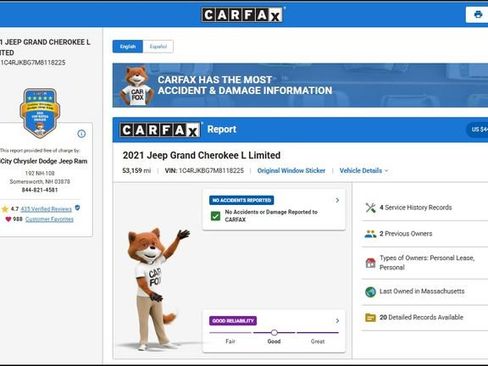Click the Good Reliability purple badge
Viewport: 488px width, 366px height.
pyautogui.click(x=233, y=321)
